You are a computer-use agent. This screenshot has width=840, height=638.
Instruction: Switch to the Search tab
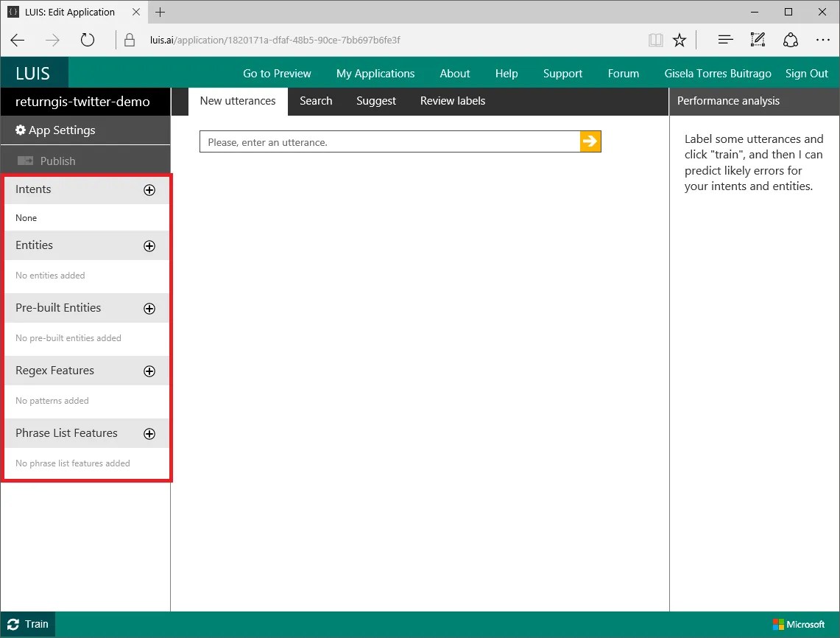(x=316, y=101)
